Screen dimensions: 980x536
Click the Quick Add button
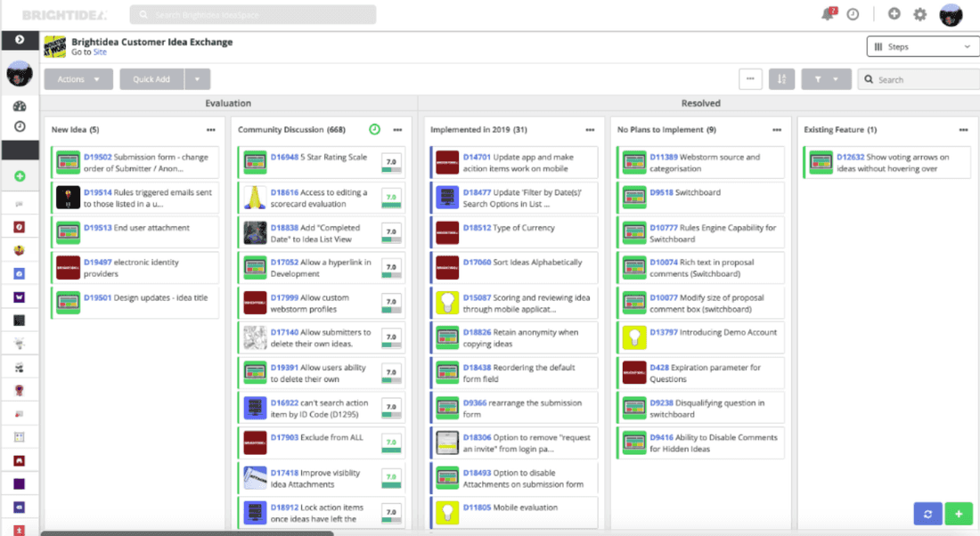[151, 79]
